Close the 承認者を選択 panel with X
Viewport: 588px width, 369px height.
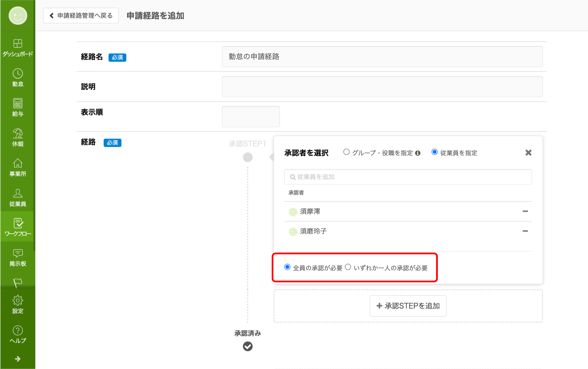tap(528, 153)
